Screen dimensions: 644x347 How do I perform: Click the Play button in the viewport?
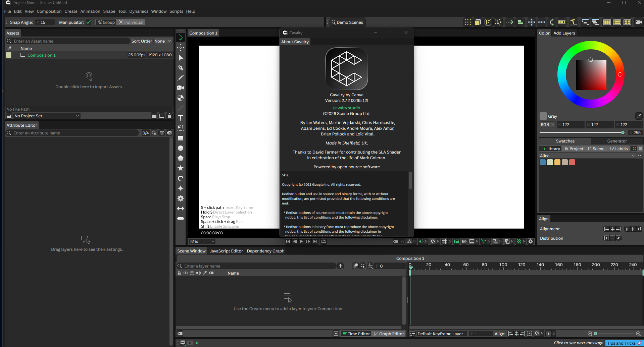coord(301,241)
